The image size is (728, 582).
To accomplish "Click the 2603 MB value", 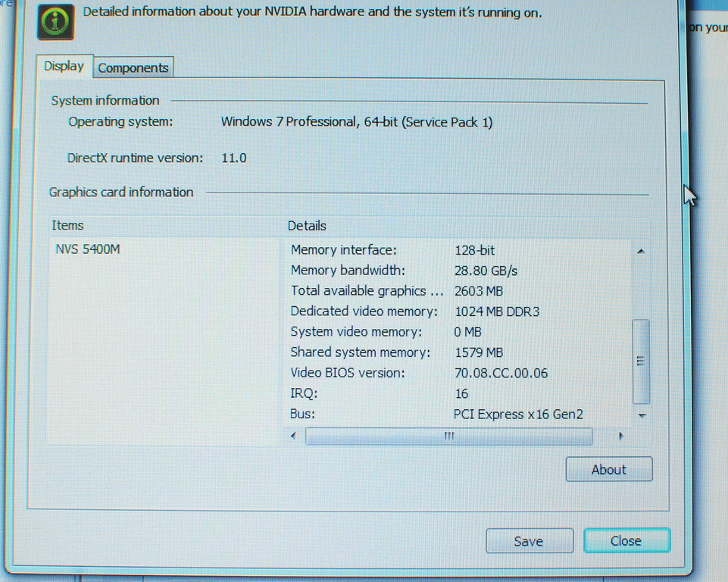I will [479, 291].
